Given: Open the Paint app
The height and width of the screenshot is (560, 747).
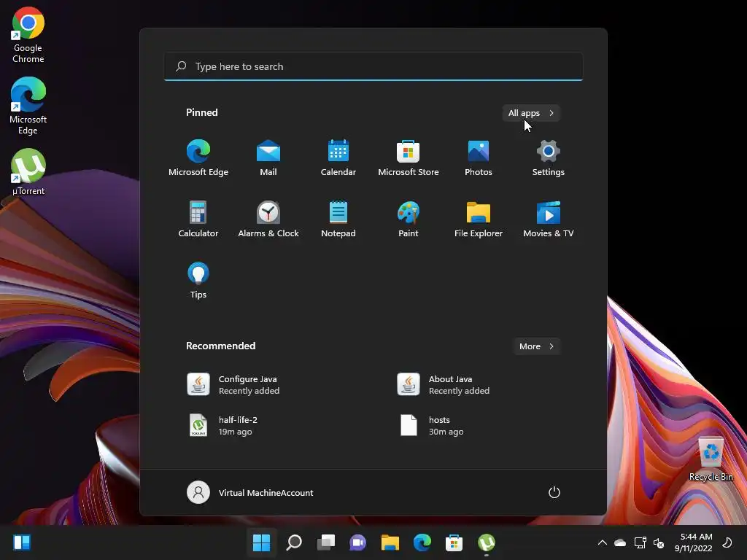Looking at the screenshot, I should pos(409,219).
